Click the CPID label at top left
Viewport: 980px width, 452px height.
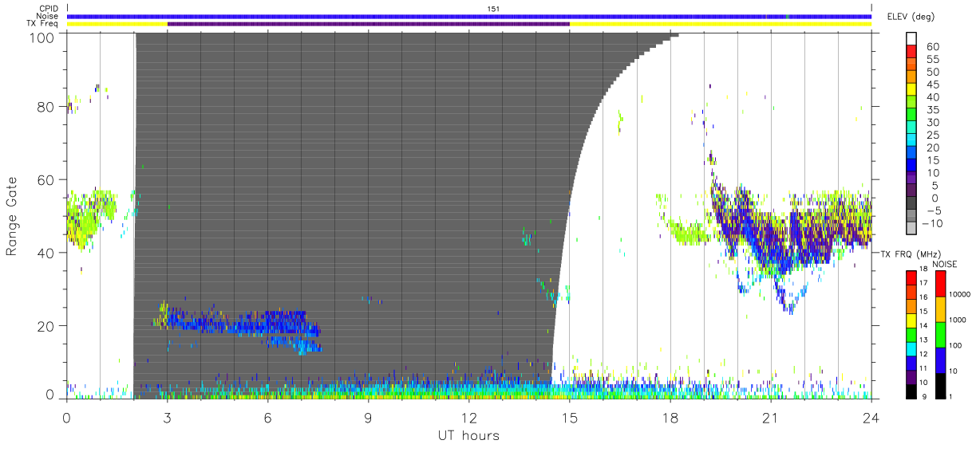coord(47,9)
